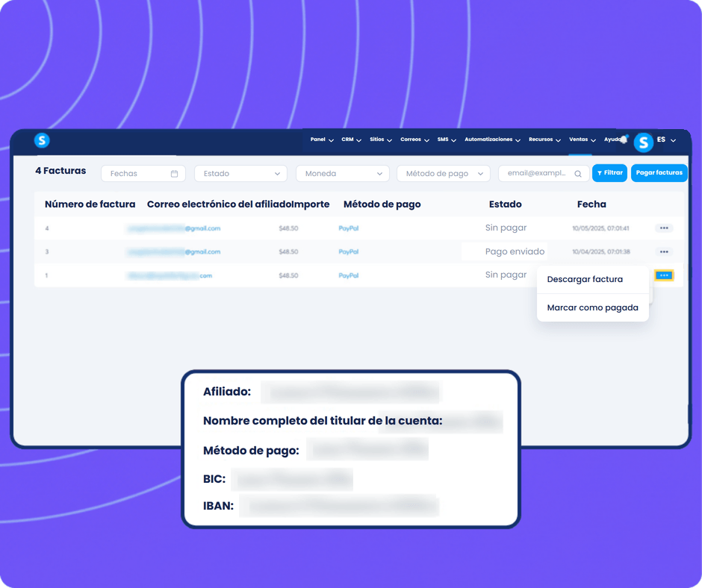The width and height of the screenshot is (702, 588).
Task: Click $48.50 amount in invoice 1 row
Action: pyautogui.click(x=288, y=275)
